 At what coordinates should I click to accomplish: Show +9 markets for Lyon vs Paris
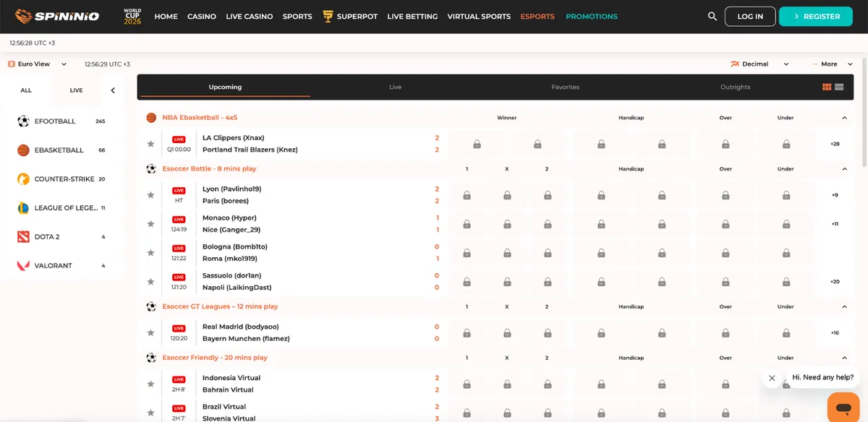(x=835, y=195)
